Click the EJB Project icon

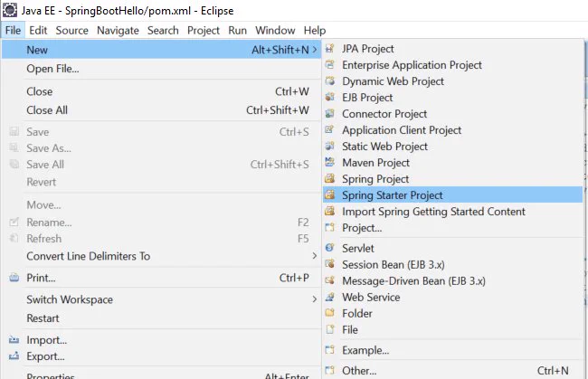(x=329, y=97)
